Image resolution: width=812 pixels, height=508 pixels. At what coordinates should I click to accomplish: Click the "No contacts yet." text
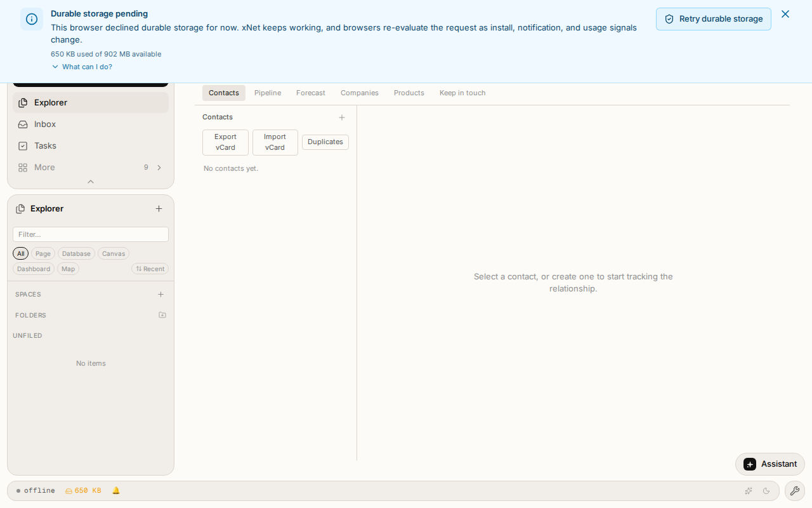point(231,169)
